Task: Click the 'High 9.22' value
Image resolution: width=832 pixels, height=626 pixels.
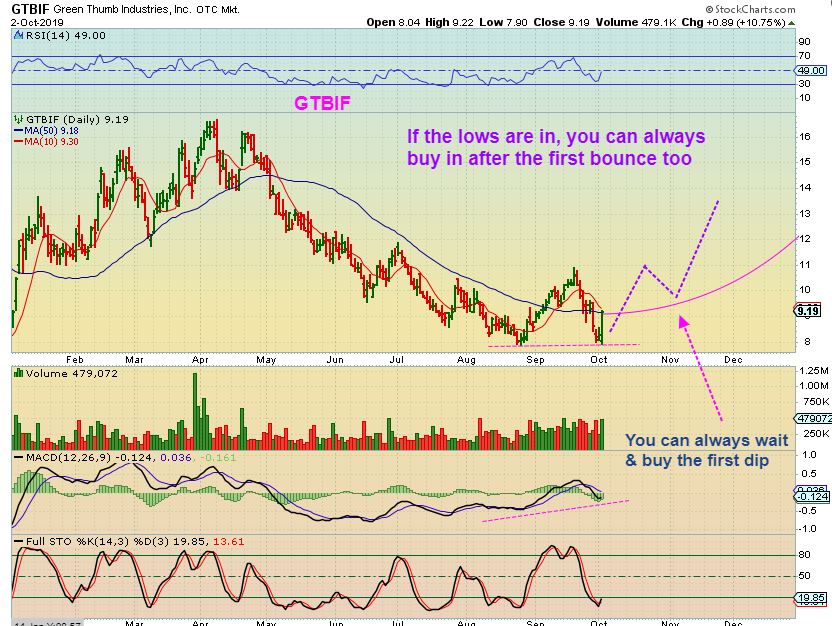Action: point(450,22)
